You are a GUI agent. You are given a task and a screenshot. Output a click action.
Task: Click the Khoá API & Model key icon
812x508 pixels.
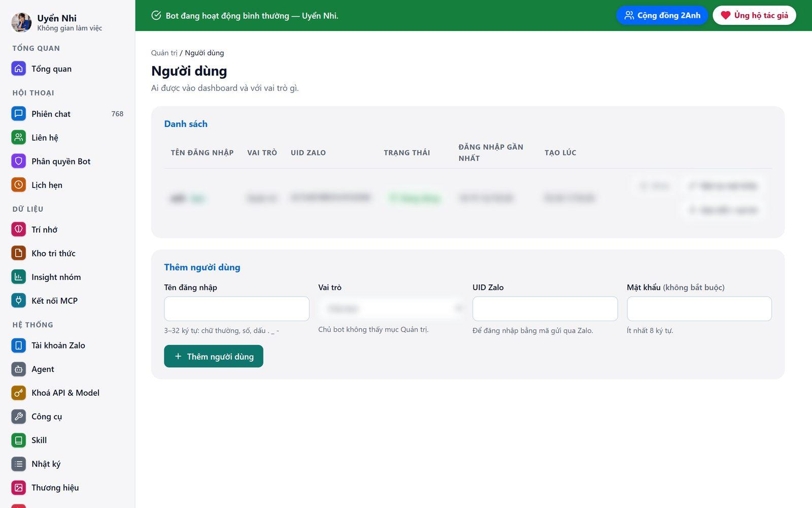pos(19,393)
